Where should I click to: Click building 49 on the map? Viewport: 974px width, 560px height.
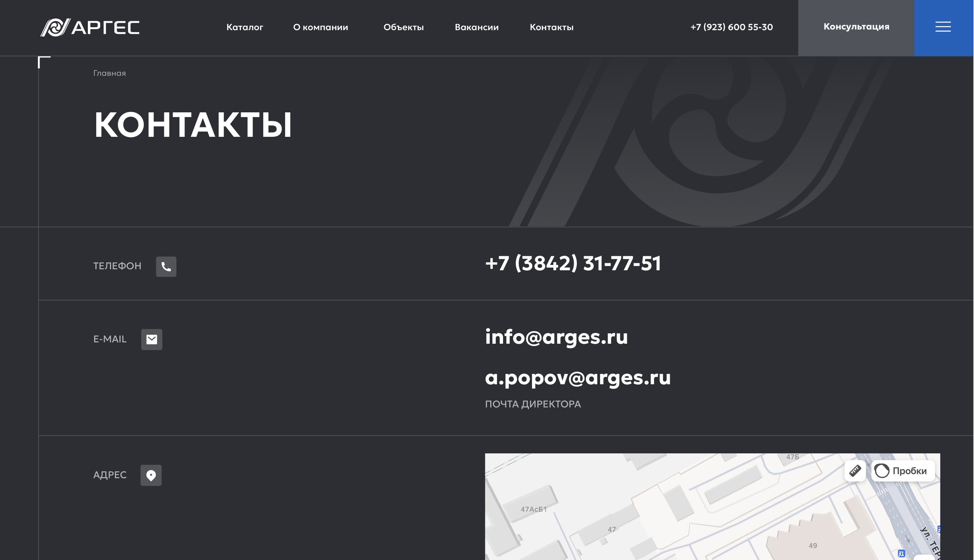click(x=813, y=545)
